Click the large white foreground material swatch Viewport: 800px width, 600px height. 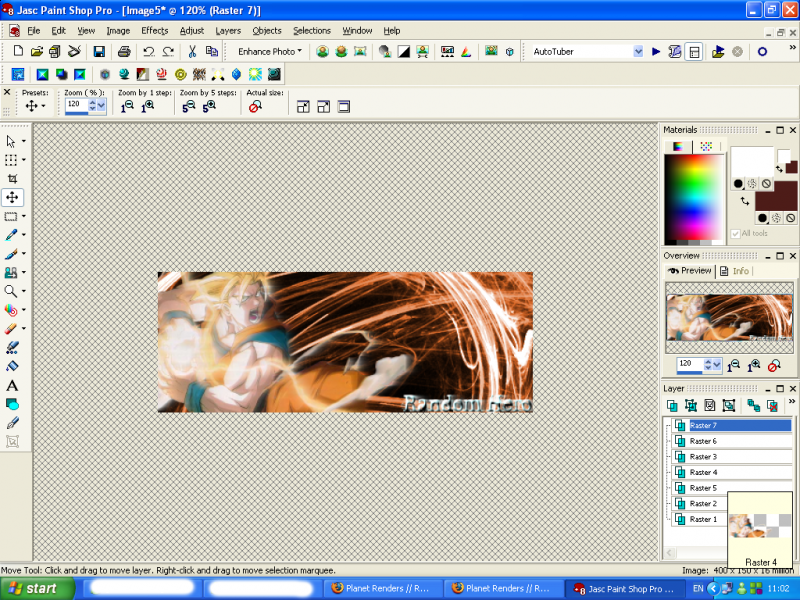752,162
